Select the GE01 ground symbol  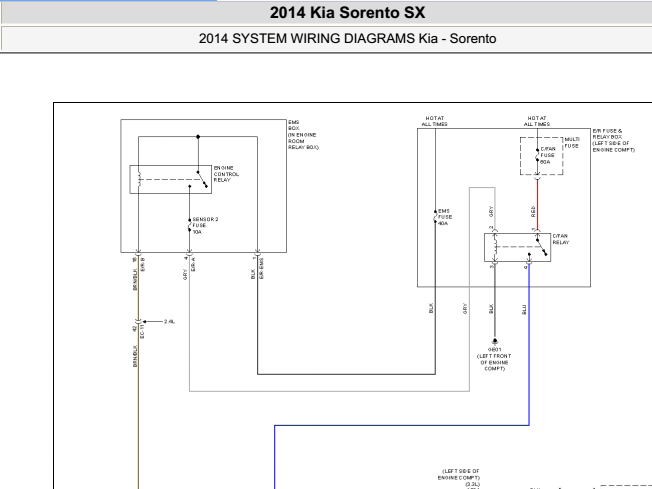(x=495, y=341)
